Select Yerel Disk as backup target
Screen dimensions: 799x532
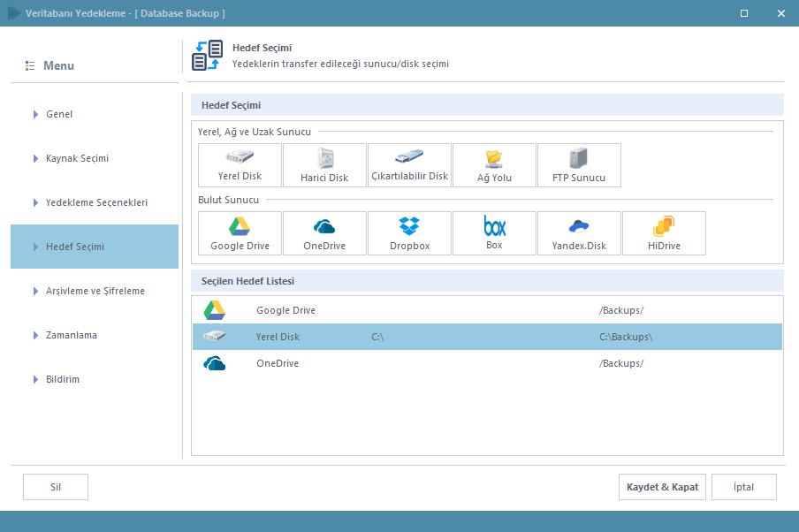pyautogui.click(x=240, y=165)
